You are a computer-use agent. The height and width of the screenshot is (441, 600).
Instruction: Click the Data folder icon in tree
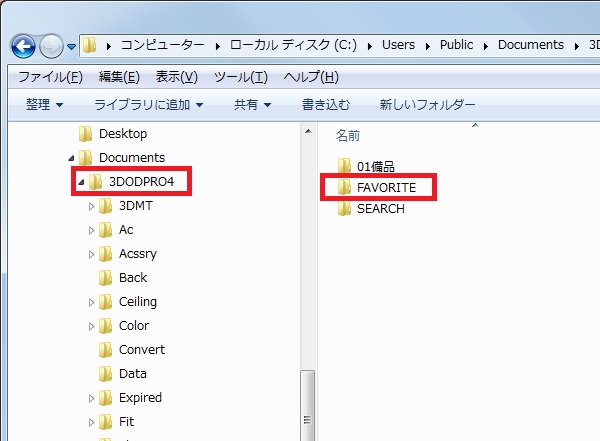pyautogui.click(x=106, y=374)
